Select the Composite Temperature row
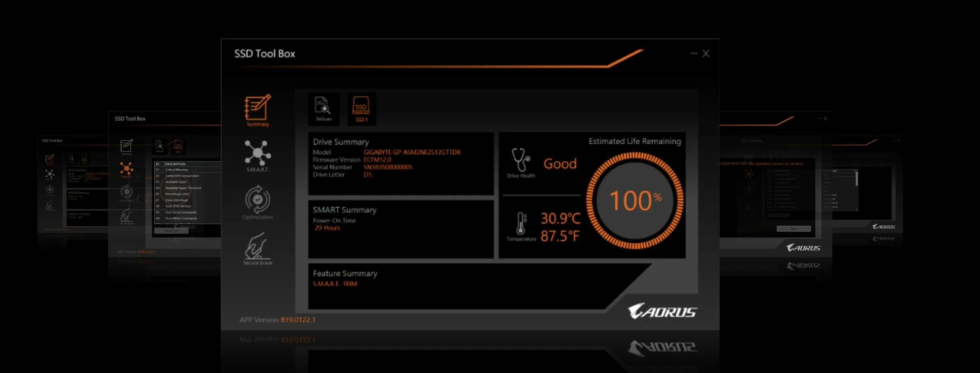Viewport: 980px width, 373px height. [188, 176]
